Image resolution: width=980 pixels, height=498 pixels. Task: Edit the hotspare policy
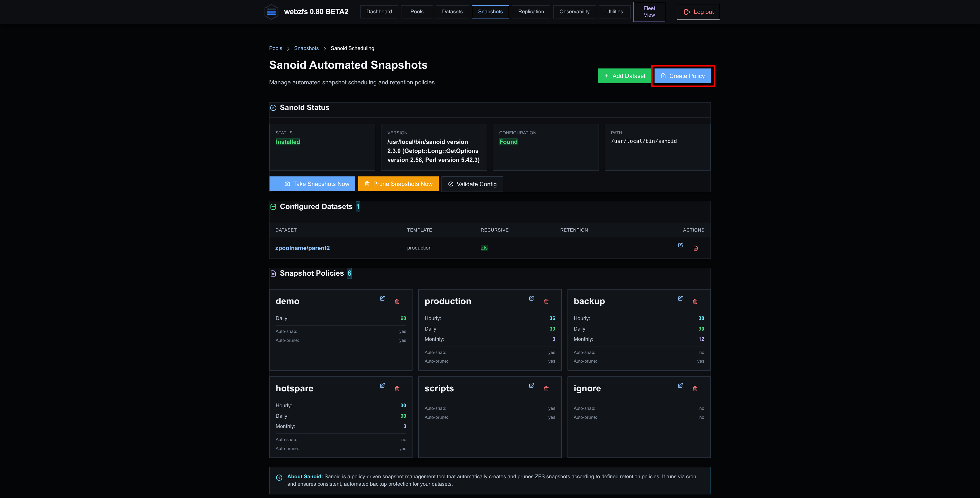(382, 385)
